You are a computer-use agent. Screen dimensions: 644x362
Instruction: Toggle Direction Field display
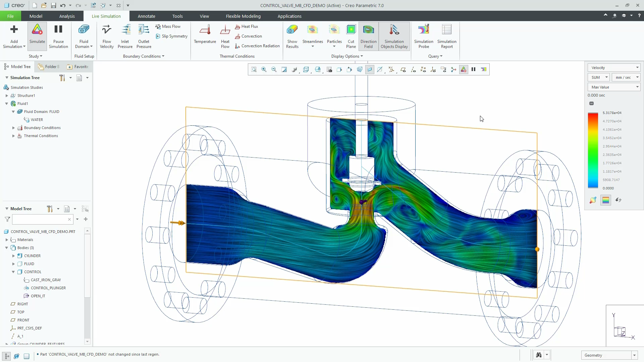[368, 36]
